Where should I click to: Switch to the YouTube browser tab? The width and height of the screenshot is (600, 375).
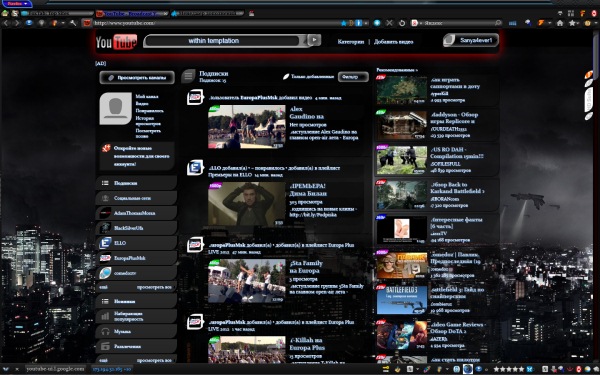point(131,13)
